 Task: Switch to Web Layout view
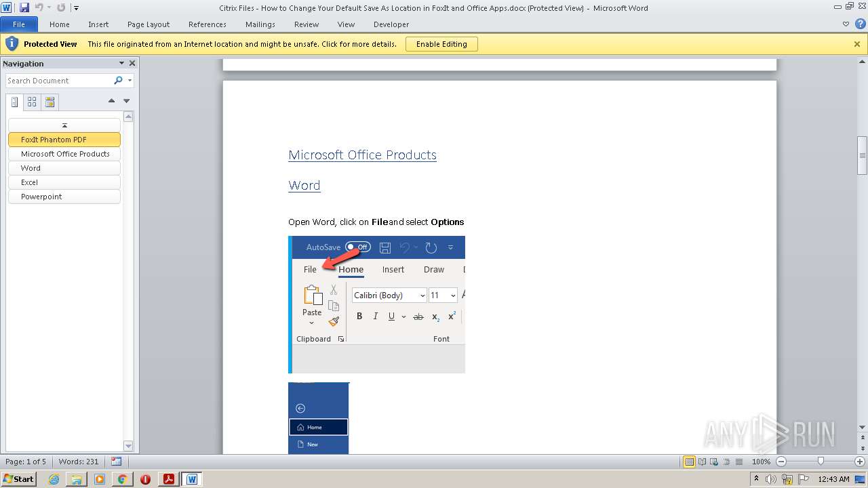713,462
